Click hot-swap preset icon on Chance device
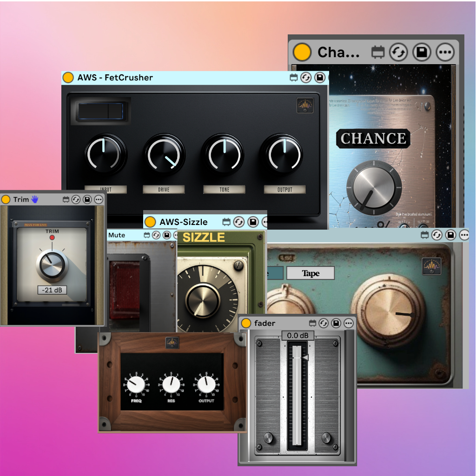The image size is (476, 476). (x=398, y=53)
